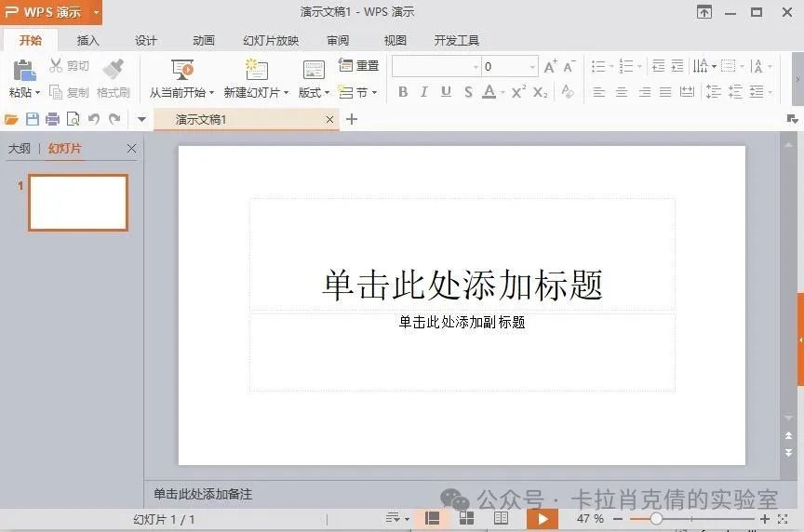The width and height of the screenshot is (804, 532).
Task: Click the Paste (粘贴) clipboard icon
Action: click(23, 71)
